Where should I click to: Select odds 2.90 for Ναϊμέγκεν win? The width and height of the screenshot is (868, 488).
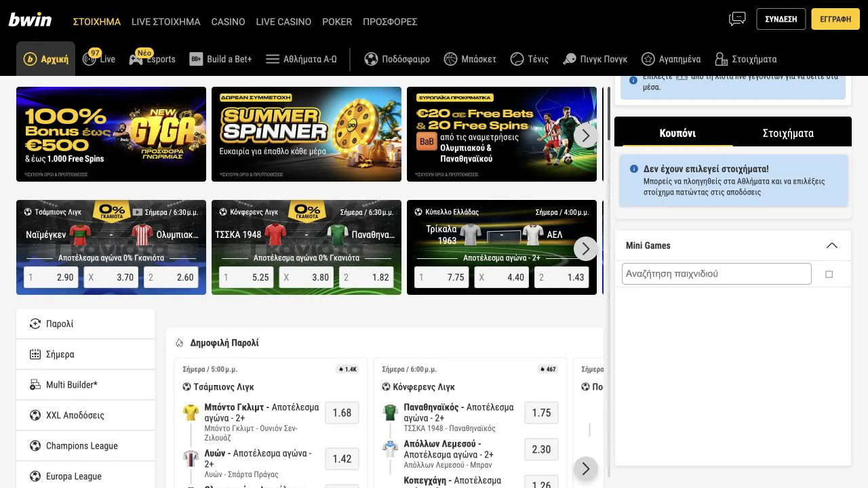[x=51, y=277]
